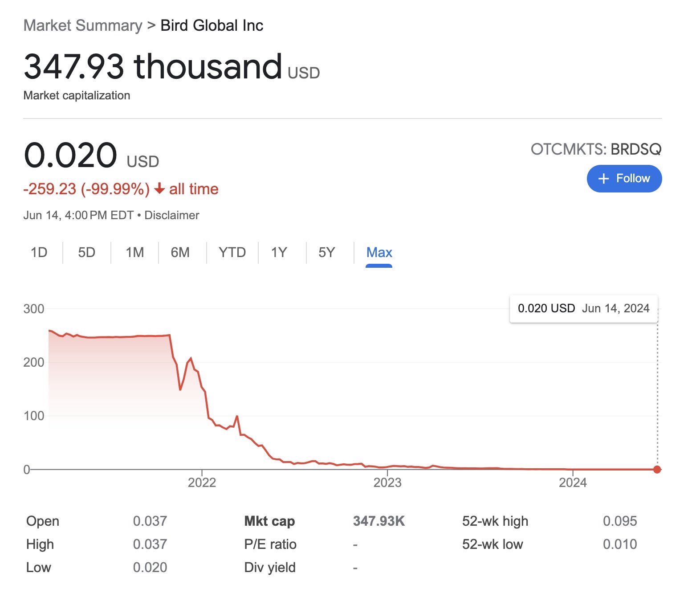Screen dimensions: 700x589
Task: Click the chart price tooltip for Jun 14, 2024
Action: click(x=583, y=308)
